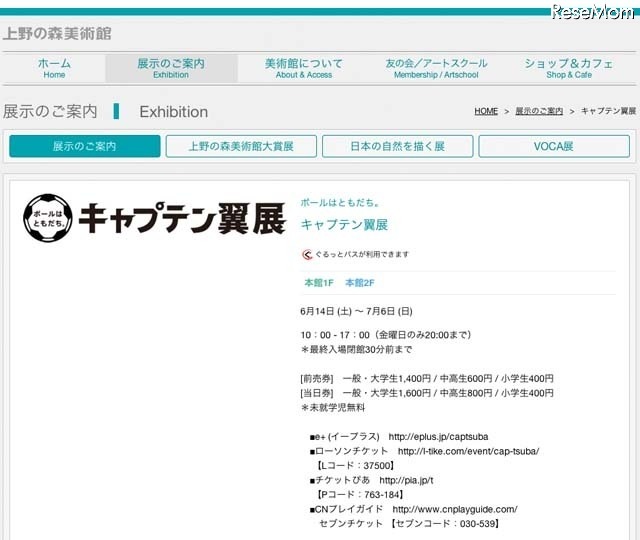Viewport: 640px width, 540px height.
Task: Click the 上野の森美術館 site title
Action: [x=57, y=33]
